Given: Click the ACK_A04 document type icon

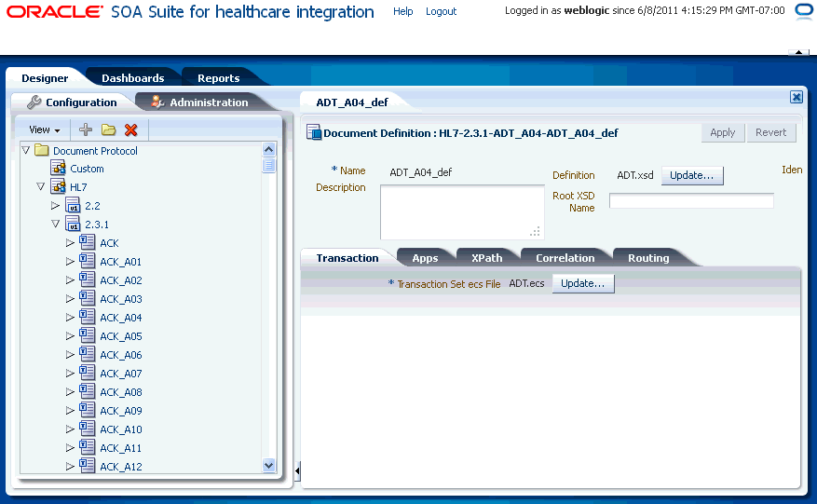Looking at the screenshot, I should [x=87, y=317].
